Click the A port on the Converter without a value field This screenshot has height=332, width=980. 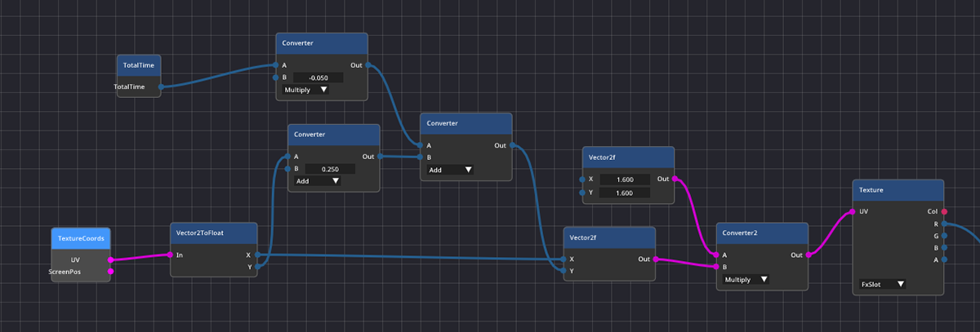(x=421, y=145)
